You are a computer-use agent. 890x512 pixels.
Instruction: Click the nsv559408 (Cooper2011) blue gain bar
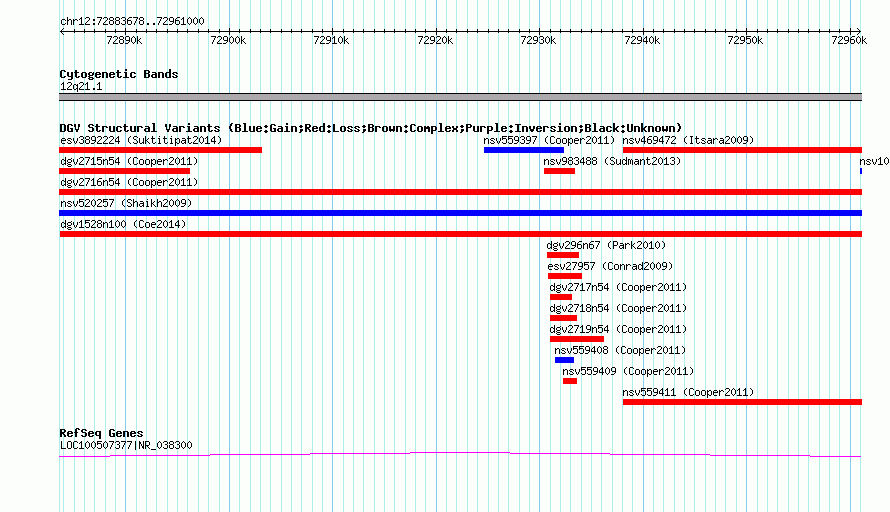tap(565, 360)
